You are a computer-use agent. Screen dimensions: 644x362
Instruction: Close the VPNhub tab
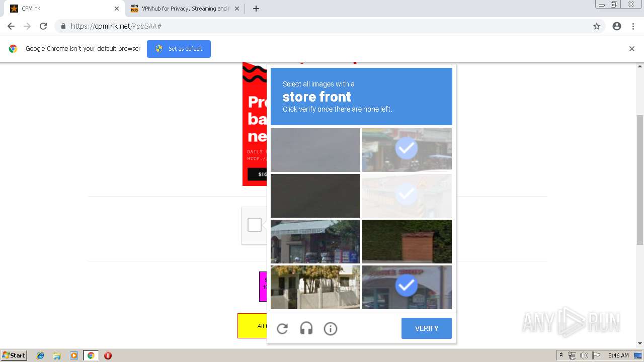coord(237,9)
